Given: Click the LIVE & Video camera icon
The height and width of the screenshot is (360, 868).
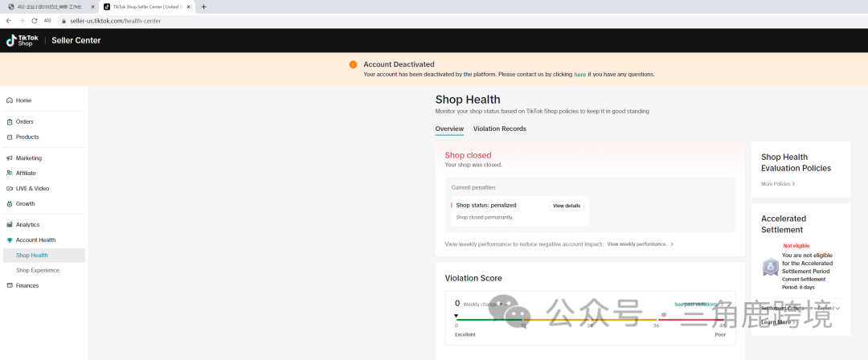Looking at the screenshot, I should [x=10, y=188].
